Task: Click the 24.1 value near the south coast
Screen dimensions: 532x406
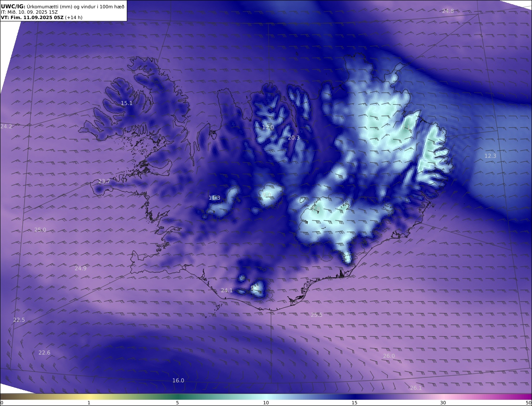Action: (227, 290)
